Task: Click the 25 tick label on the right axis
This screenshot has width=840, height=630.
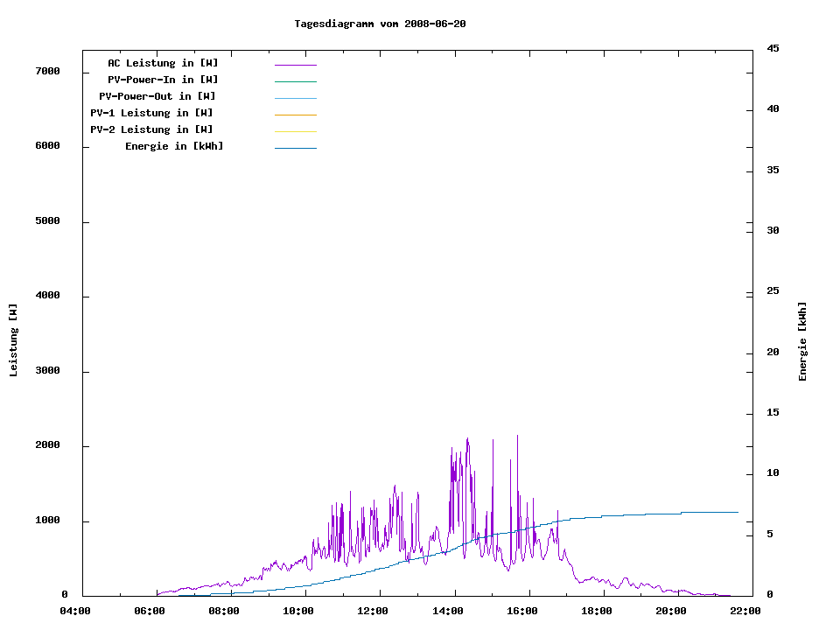Action: click(x=773, y=291)
